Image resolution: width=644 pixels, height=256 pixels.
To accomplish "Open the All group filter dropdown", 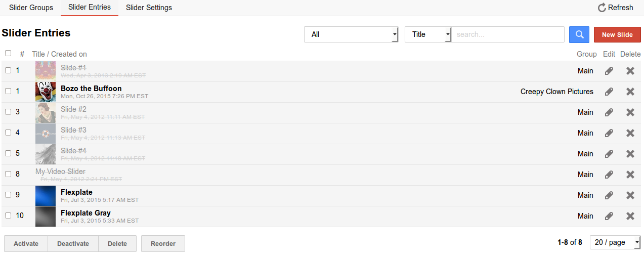I will (351, 34).
